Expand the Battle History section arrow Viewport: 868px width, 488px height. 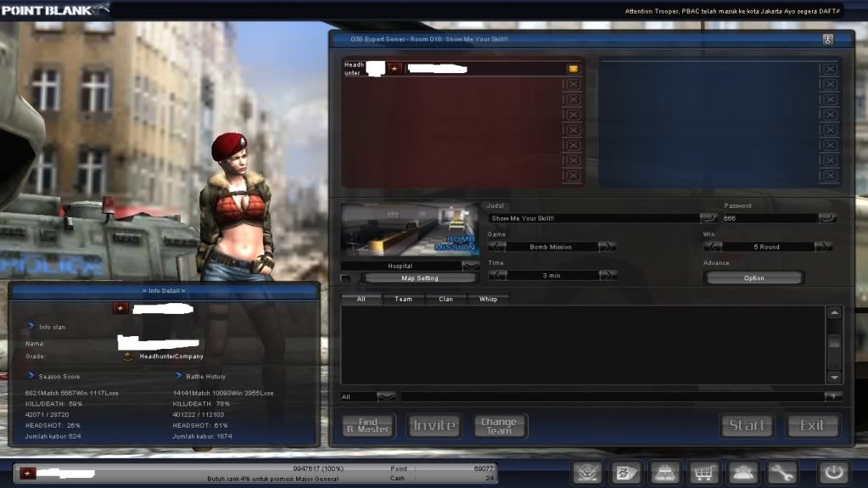pos(178,376)
